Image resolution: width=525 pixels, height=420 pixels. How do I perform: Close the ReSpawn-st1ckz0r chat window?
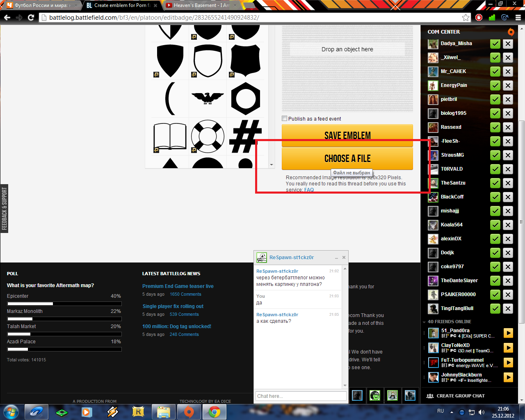coord(344,258)
